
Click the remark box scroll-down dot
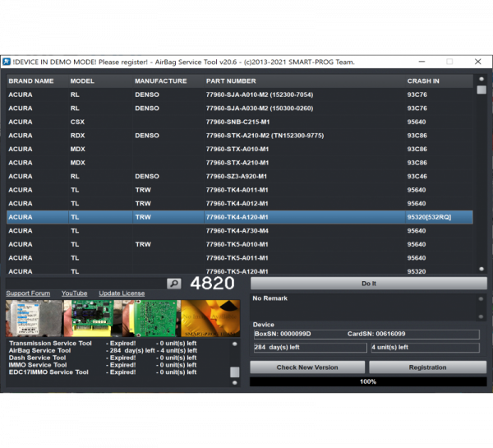[x=481, y=316]
